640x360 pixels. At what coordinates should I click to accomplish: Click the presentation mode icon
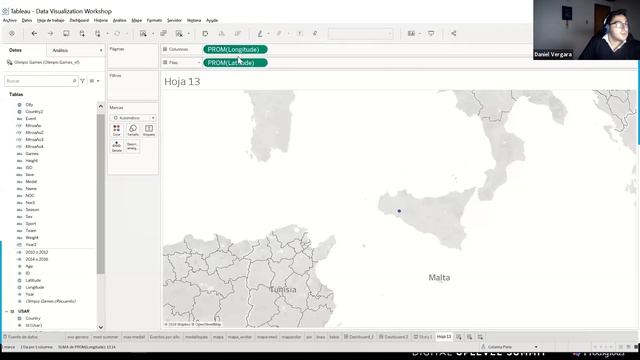coord(431,33)
